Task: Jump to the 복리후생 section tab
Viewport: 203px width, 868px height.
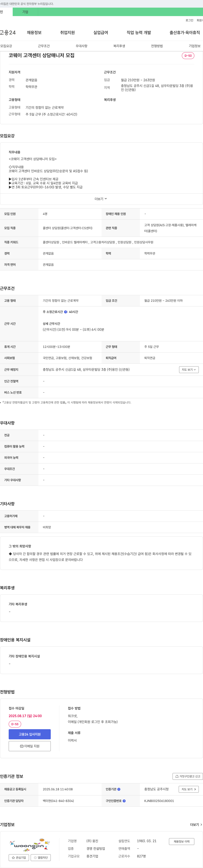Action: pos(119,46)
